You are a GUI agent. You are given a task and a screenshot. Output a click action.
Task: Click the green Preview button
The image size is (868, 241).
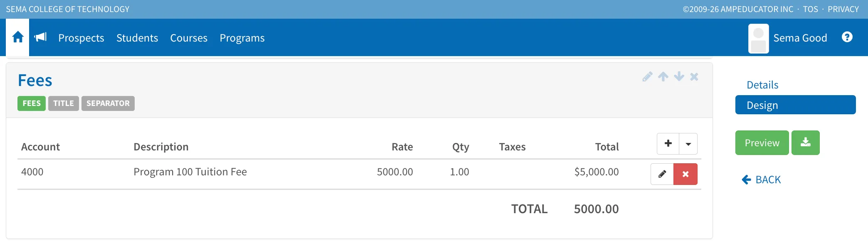tap(762, 143)
